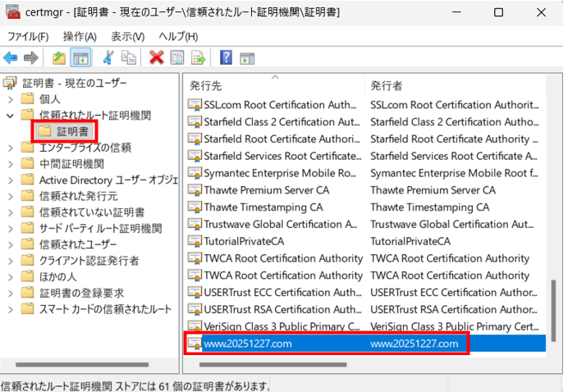Click the Cut scissors toolbar icon
The image size is (568, 392).
click(x=108, y=57)
